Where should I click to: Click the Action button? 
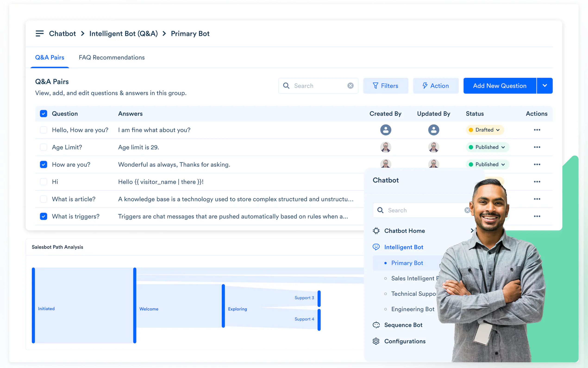(436, 86)
